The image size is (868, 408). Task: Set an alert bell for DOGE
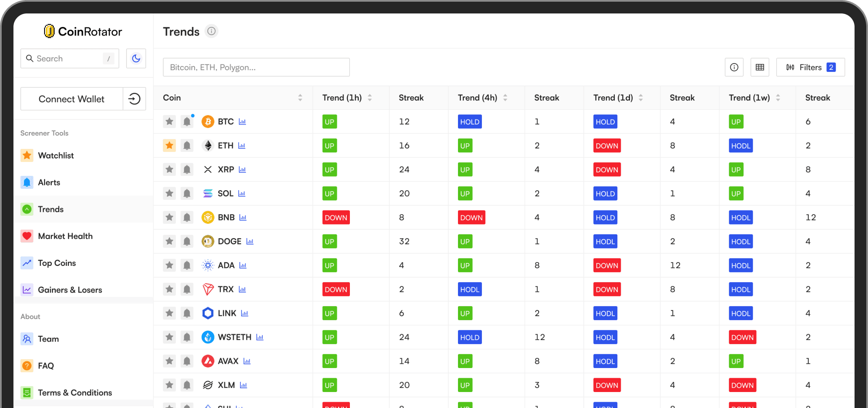[187, 241]
